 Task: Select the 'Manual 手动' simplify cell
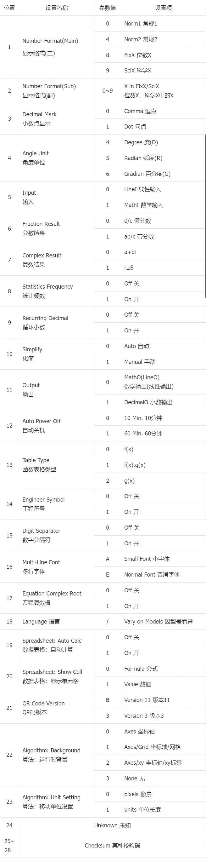(x=163, y=362)
